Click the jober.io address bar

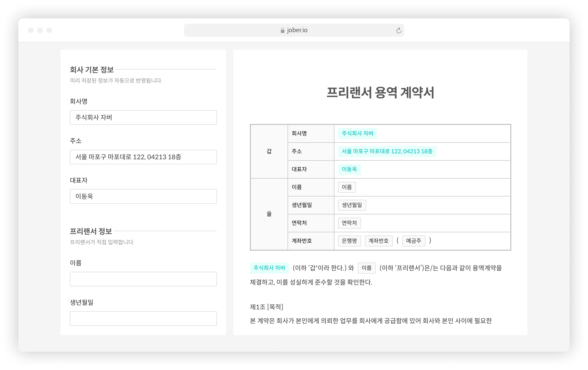294,30
